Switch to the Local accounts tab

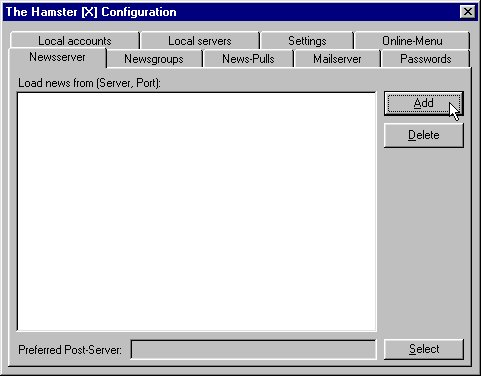75,41
